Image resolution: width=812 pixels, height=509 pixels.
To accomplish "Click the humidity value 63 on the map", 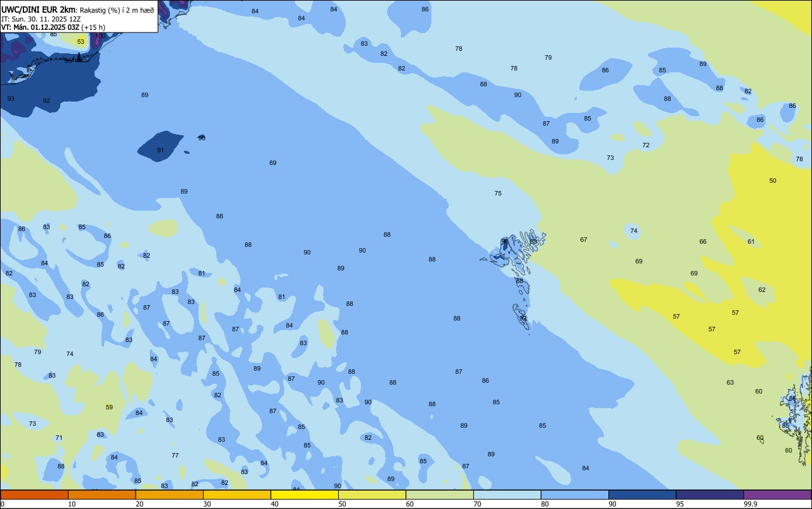I will coord(730,383).
